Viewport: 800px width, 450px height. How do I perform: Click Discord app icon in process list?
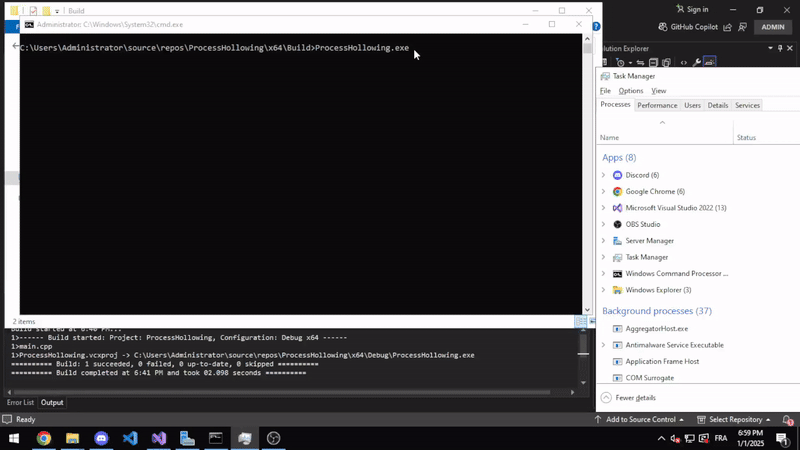click(x=617, y=175)
